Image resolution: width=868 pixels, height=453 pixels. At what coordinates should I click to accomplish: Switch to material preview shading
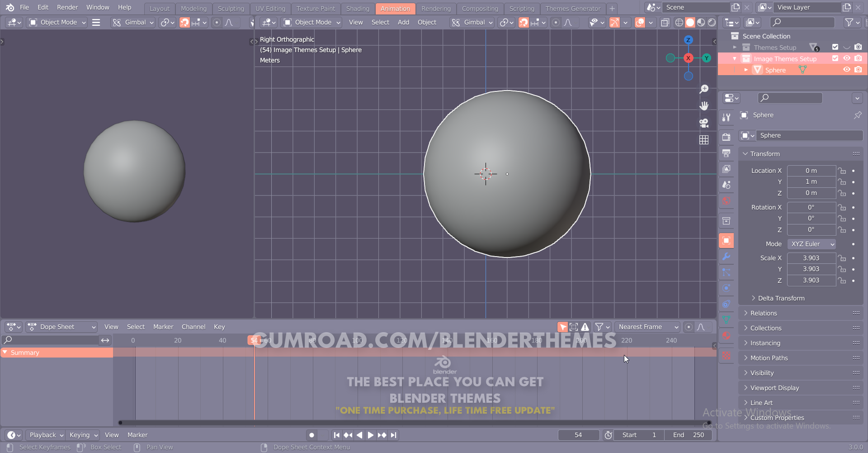(701, 22)
